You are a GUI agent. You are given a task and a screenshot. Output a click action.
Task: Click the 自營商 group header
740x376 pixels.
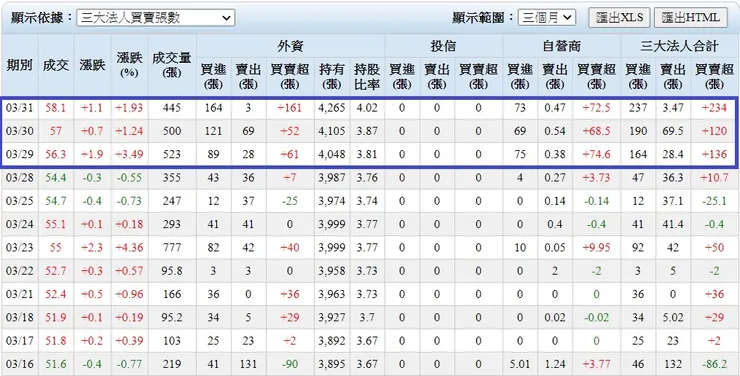[x=561, y=46]
